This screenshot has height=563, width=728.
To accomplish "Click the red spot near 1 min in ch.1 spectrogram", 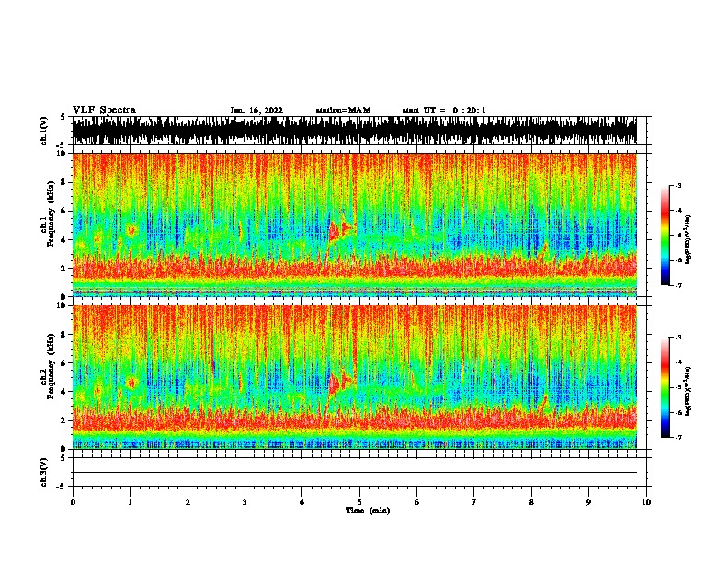I will point(131,230).
